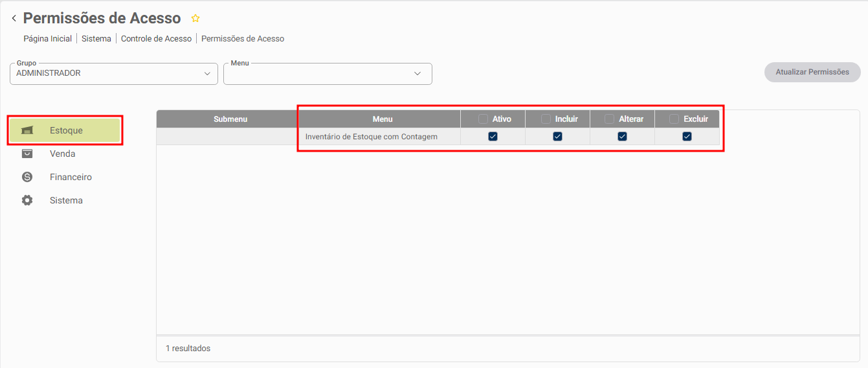Toggle the Incluir header checkbox
Screen dimensions: 868x368
546,119
